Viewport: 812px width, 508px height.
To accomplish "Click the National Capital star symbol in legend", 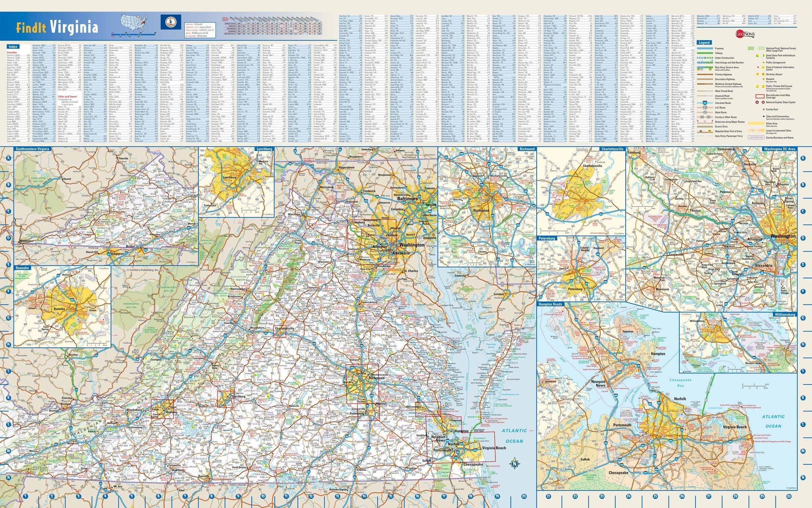I will point(757,102).
